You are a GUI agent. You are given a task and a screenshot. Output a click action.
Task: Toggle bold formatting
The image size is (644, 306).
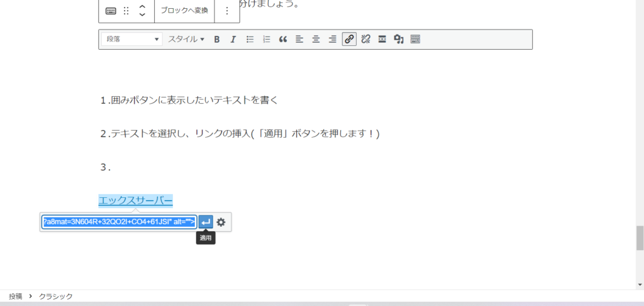[217, 40]
